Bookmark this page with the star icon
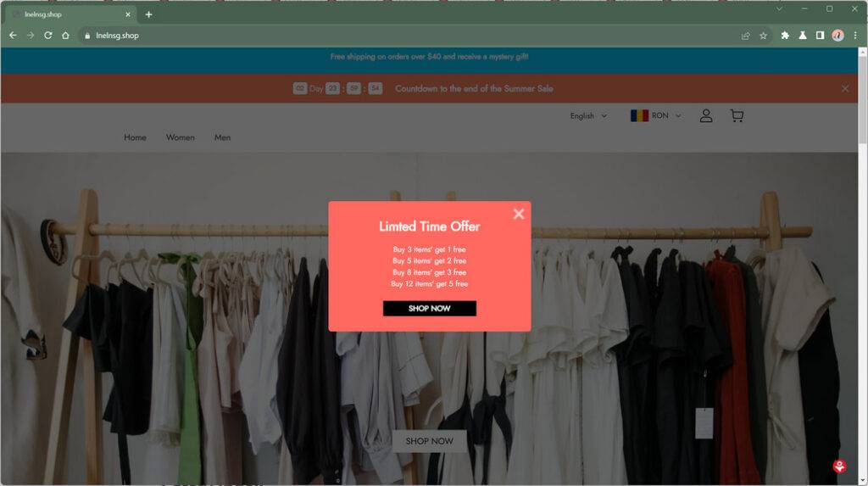 [x=763, y=36]
